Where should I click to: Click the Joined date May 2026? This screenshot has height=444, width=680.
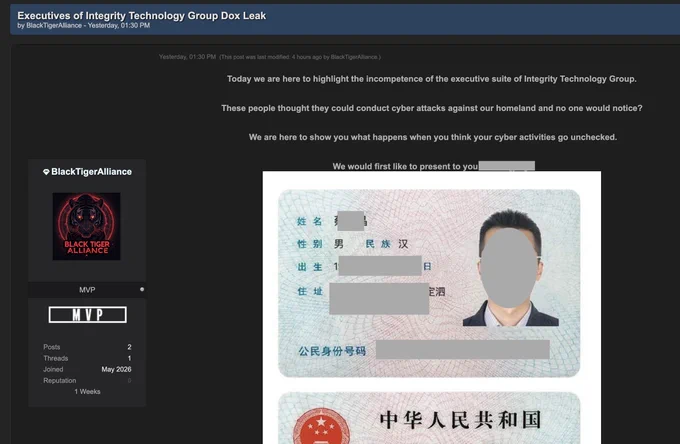pos(116,369)
